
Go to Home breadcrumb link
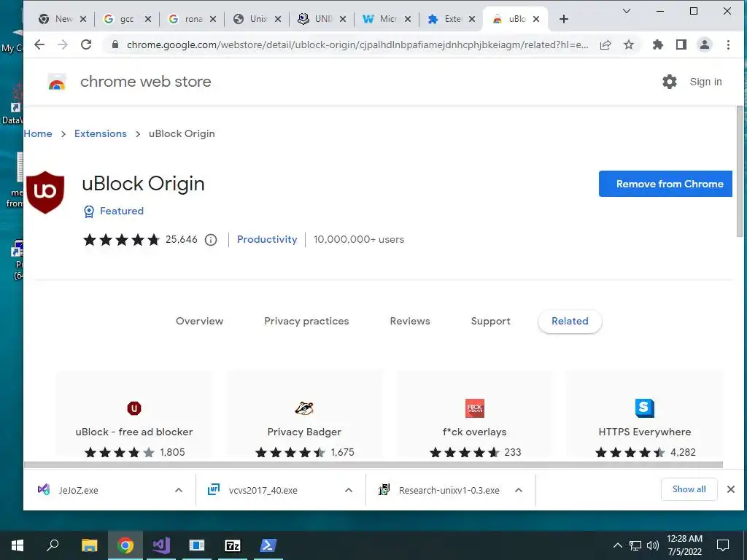[x=38, y=134]
